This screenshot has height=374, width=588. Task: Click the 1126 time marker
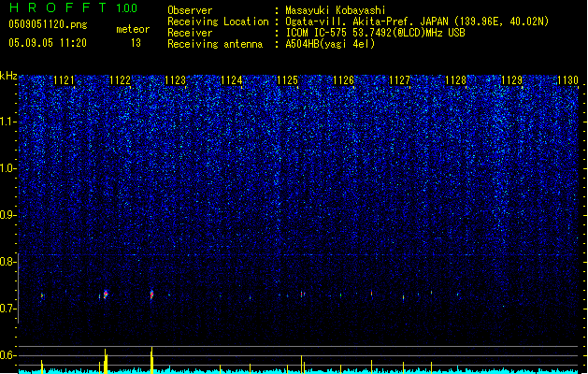(343, 80)
